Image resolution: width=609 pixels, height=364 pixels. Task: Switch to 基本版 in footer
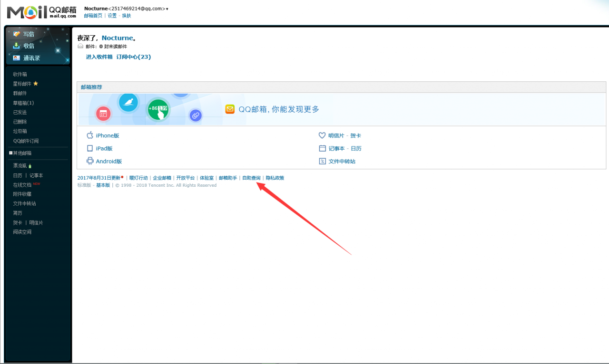click(103, 185)
